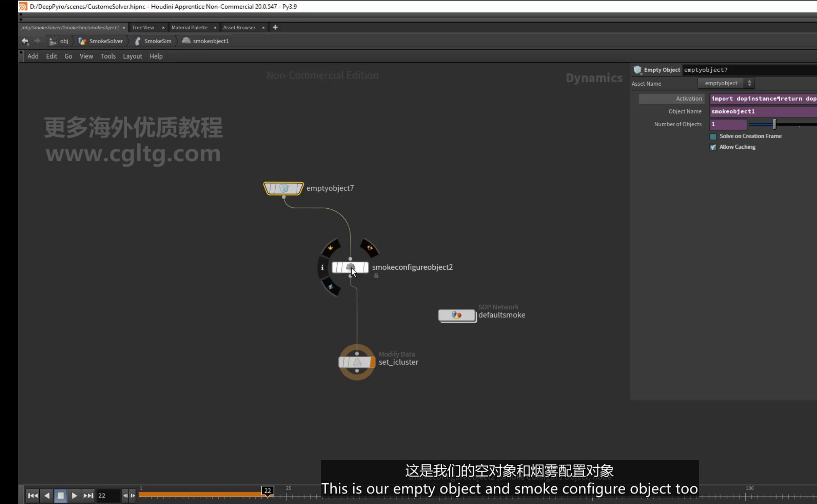The width and height of the screenshot is (817, 504).
Task: Jump to first frame in playbar
Action: (x=33, y=496)
